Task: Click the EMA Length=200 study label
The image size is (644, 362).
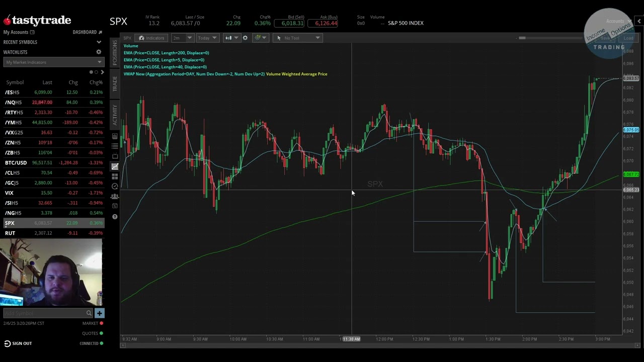Action: [166, 53]
